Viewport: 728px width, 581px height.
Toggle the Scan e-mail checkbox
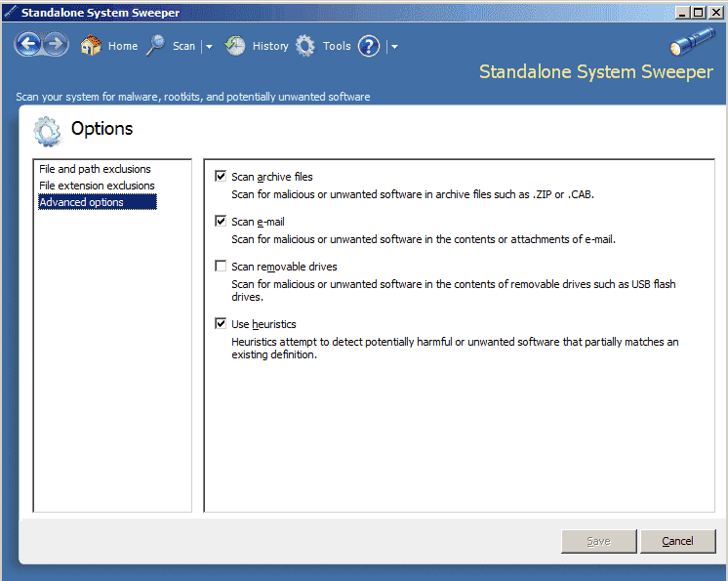(221, 221)
